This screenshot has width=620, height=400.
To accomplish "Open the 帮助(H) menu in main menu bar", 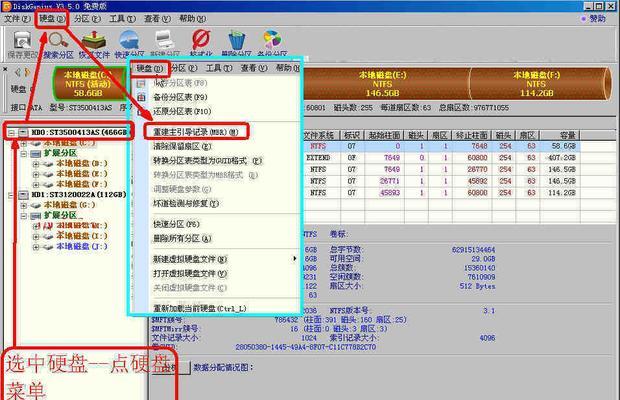I will click(x=193, y=19).
